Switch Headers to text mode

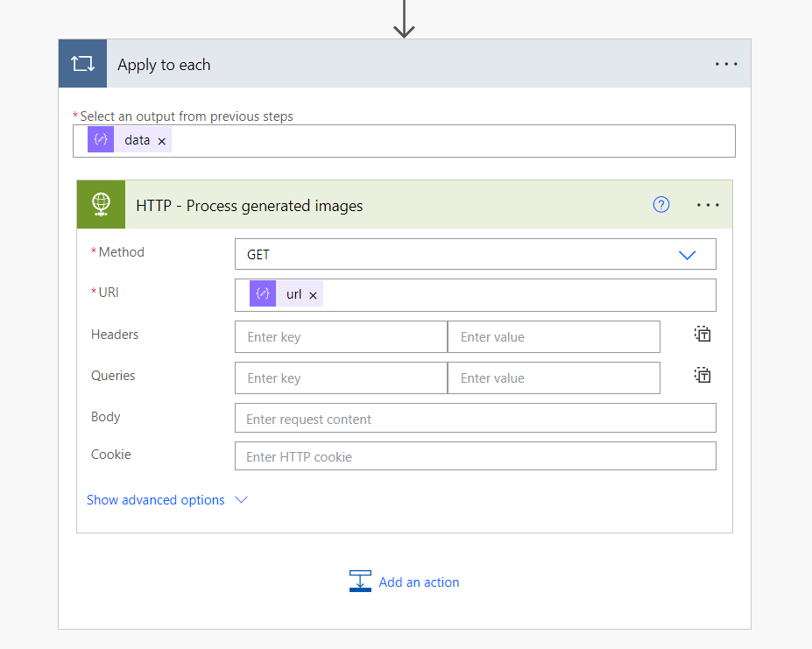coord(703,334)
